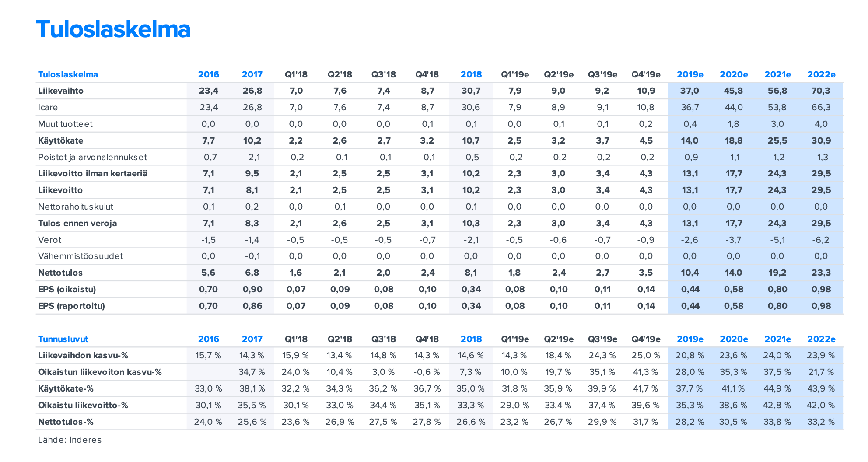Click the Liikevaihto 2022e value 70,3

[821, 91]
